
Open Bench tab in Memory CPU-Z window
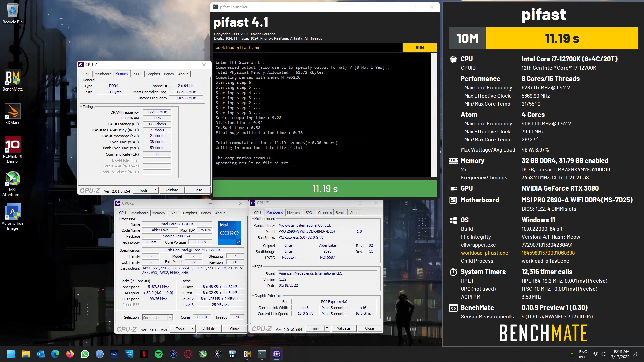click(169, 74)
